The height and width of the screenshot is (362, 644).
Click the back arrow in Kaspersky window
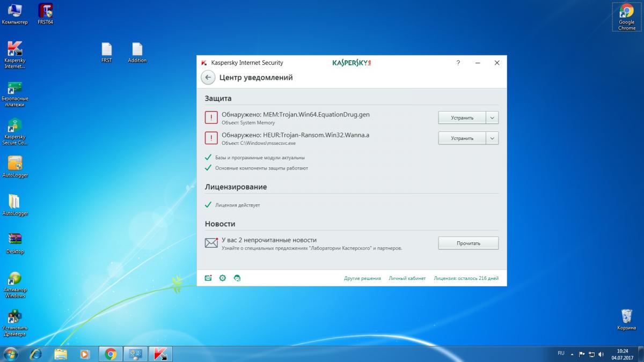pos(208,77)
